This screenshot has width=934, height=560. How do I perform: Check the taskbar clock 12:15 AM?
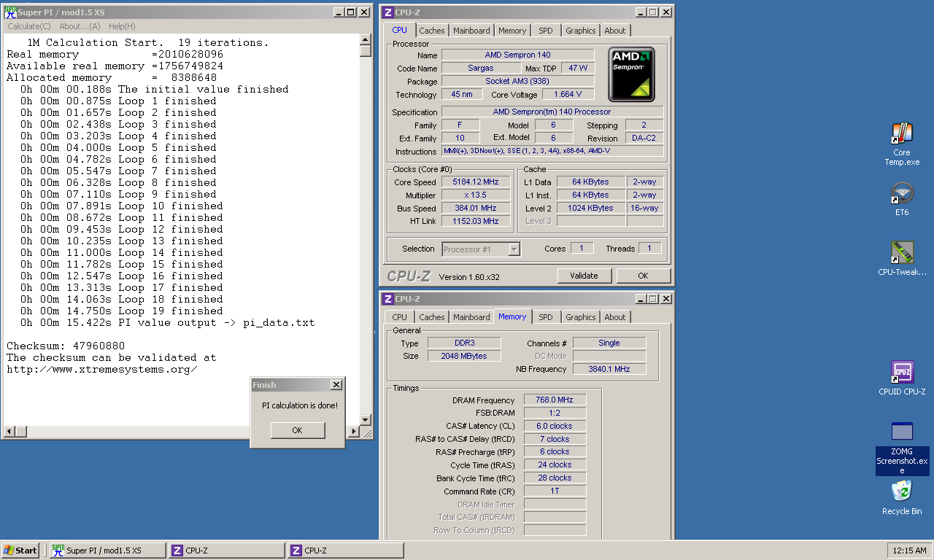point(908,551)
